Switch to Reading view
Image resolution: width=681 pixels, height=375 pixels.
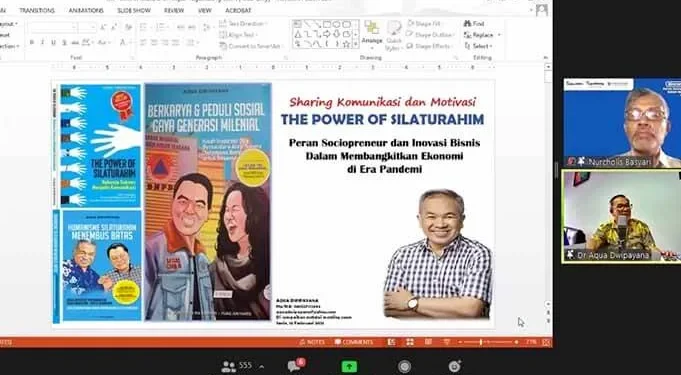pos(428,342)
